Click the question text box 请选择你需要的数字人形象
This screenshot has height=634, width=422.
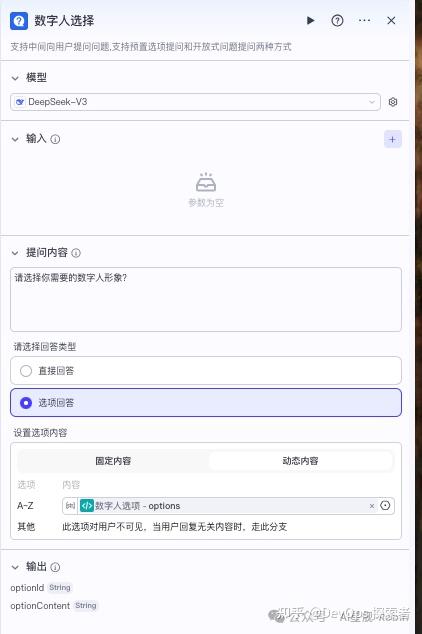206,300
